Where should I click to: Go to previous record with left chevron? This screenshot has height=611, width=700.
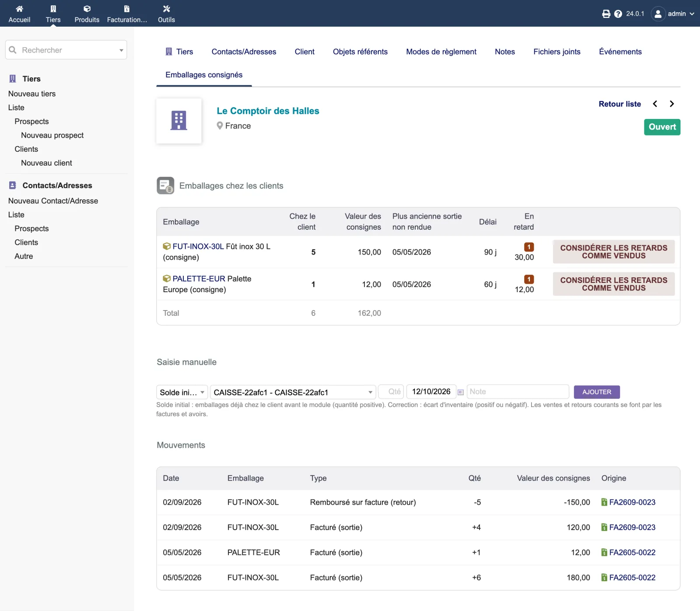[655, 104]
